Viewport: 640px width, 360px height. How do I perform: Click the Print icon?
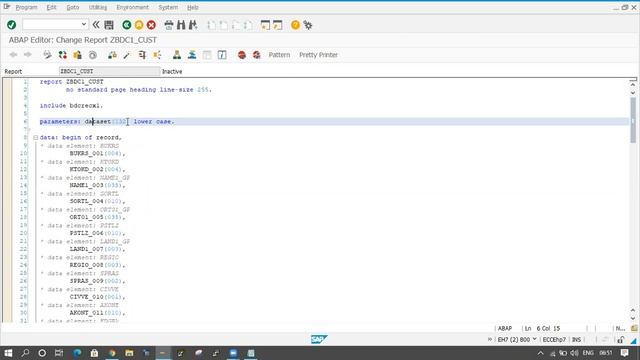[x=169, y=25]
